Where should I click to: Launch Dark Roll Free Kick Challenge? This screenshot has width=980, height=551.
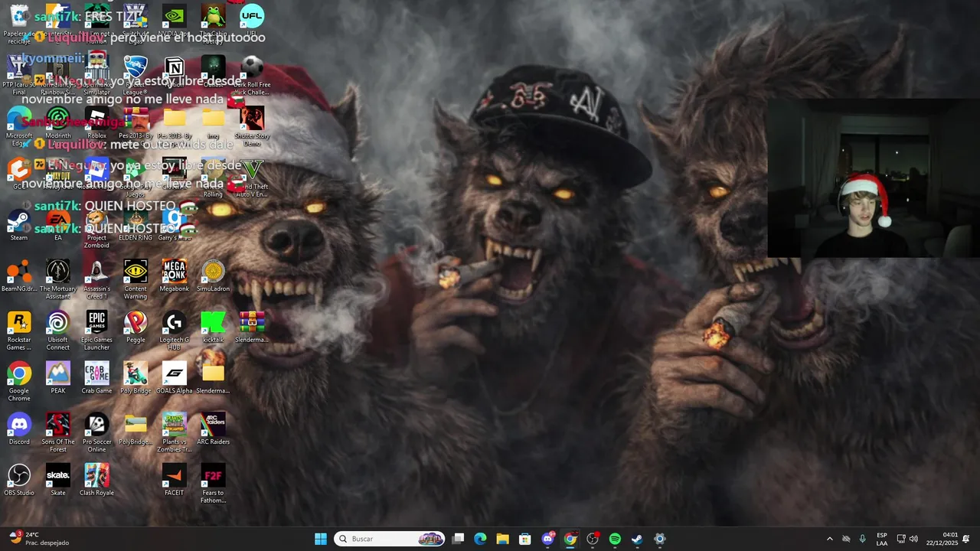tap(252, 75)
